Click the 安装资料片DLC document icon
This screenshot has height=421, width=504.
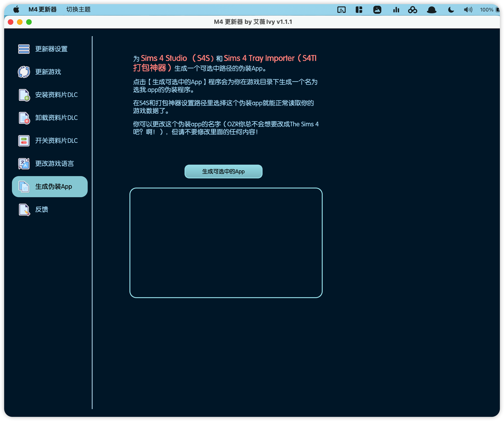pyautogui.click(x=24, y=95)
